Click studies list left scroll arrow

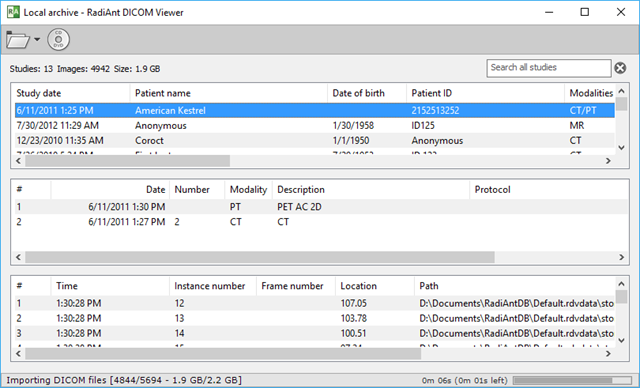pyautogui.click(x=18, y=161)
